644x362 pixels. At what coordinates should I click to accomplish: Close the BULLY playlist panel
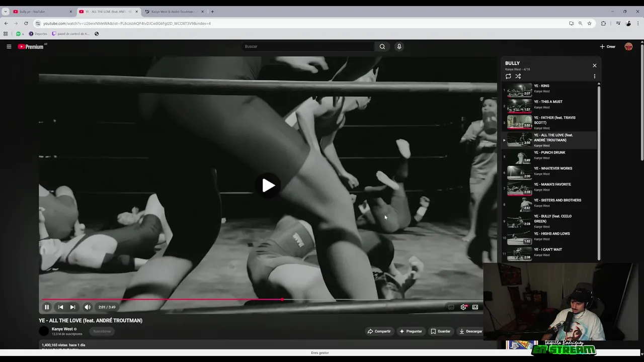[x=594, y=65]
